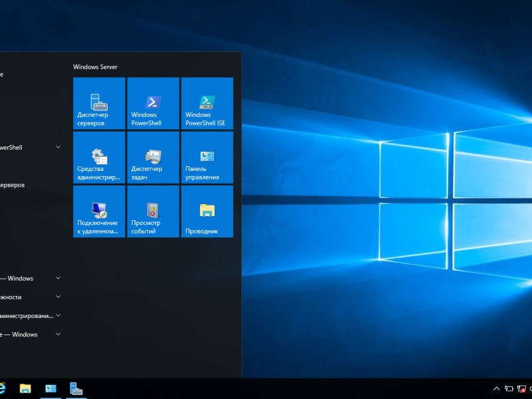Expand the folder ending in 'жности'

click(x=58, y=297)
